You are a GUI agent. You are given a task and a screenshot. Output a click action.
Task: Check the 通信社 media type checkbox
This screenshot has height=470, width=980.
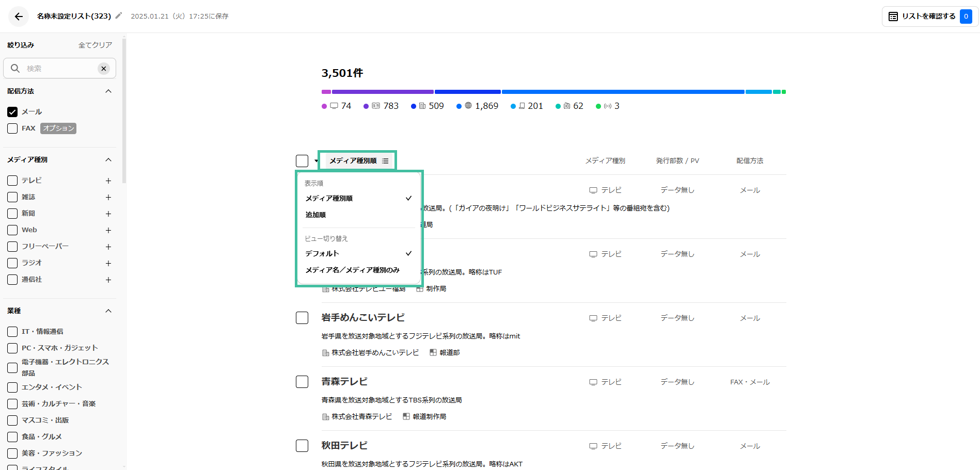click(x=12, y=280)
